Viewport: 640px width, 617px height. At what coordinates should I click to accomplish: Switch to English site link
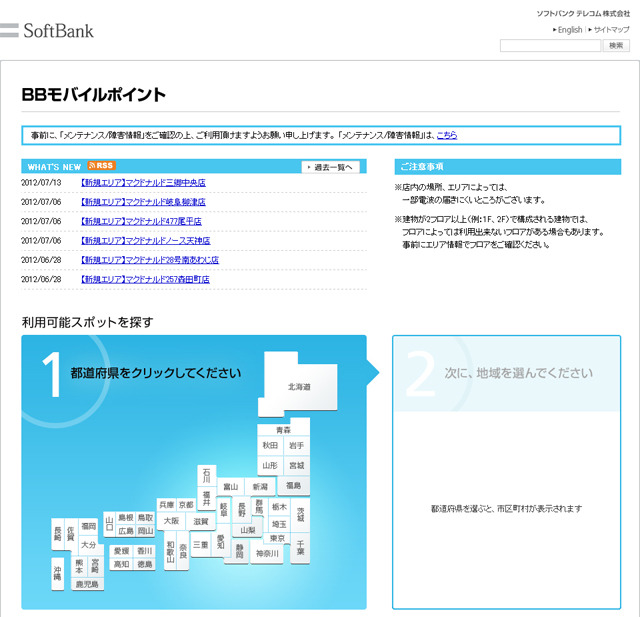[x=568, y=29]
